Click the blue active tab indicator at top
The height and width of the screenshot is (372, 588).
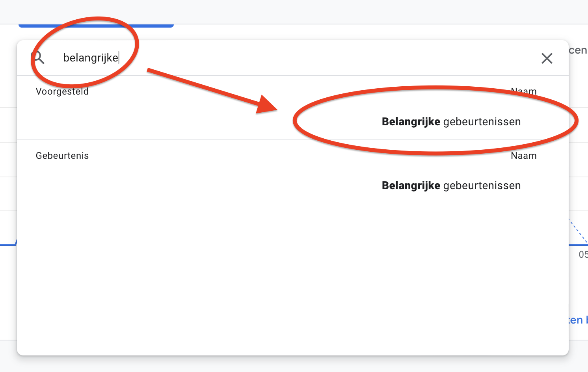click(96, 26)
